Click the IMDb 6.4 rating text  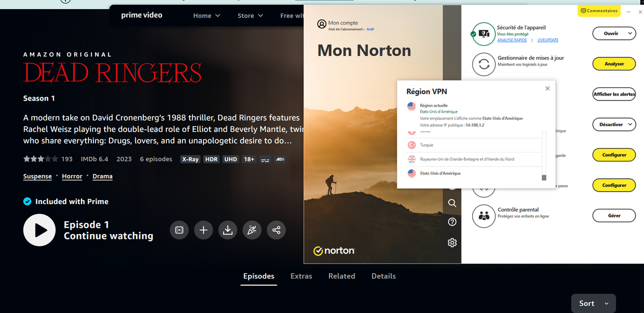(x=94, y=159)
